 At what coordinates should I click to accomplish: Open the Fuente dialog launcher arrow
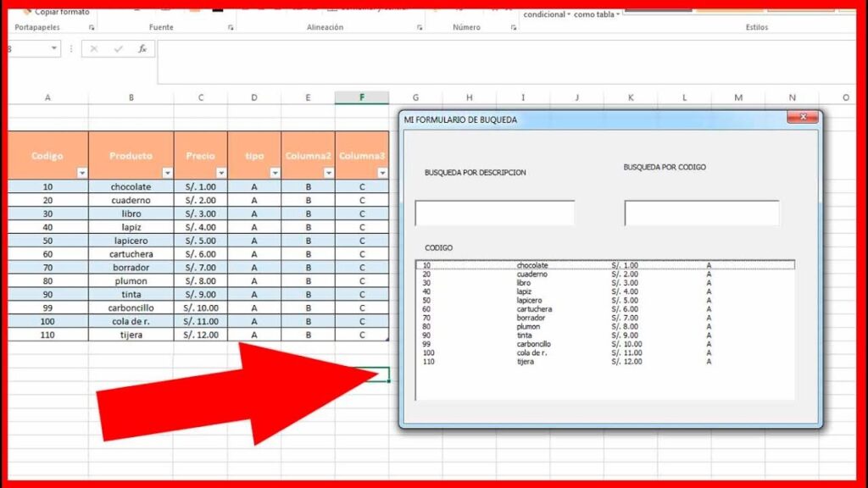[x=231, y=26]
